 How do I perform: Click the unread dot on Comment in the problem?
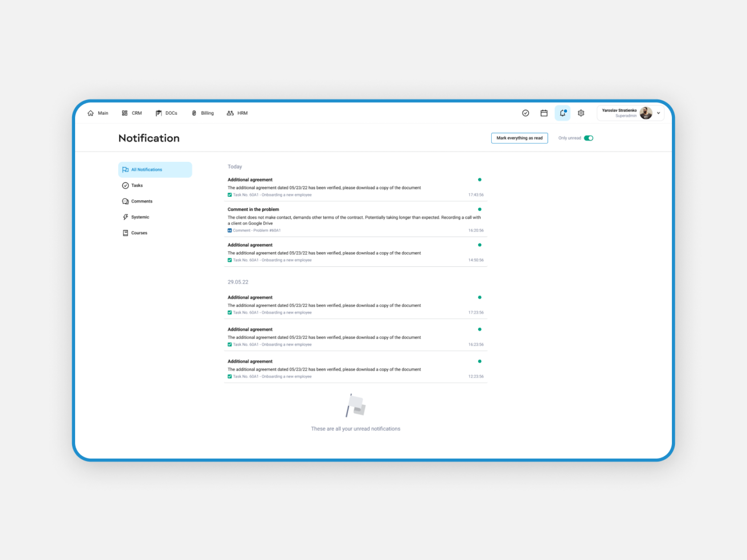point(479,209)
